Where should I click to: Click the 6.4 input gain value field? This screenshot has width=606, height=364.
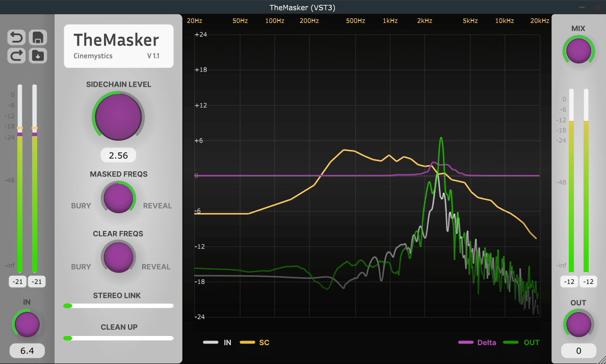[x=27, y=350]
